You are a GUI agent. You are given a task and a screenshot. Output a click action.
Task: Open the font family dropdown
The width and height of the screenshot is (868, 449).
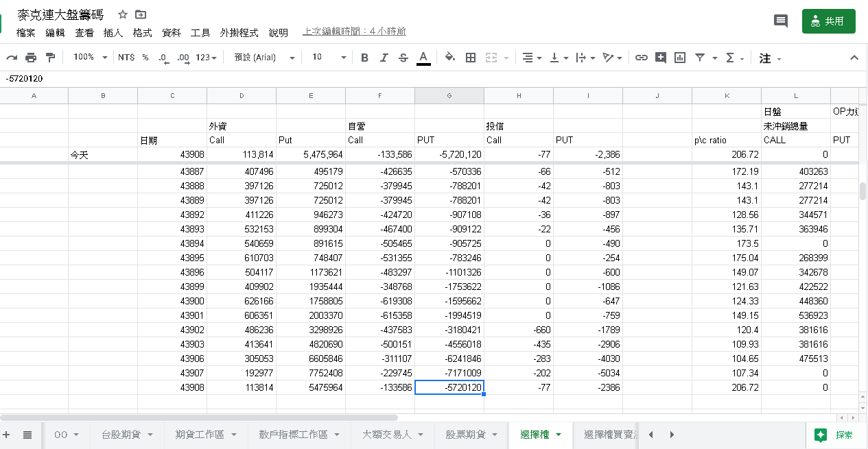point(264,58)
